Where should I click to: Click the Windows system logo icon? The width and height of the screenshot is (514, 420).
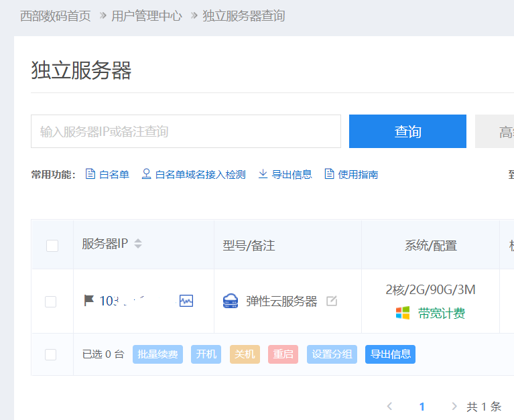click(x=402, y=313)
